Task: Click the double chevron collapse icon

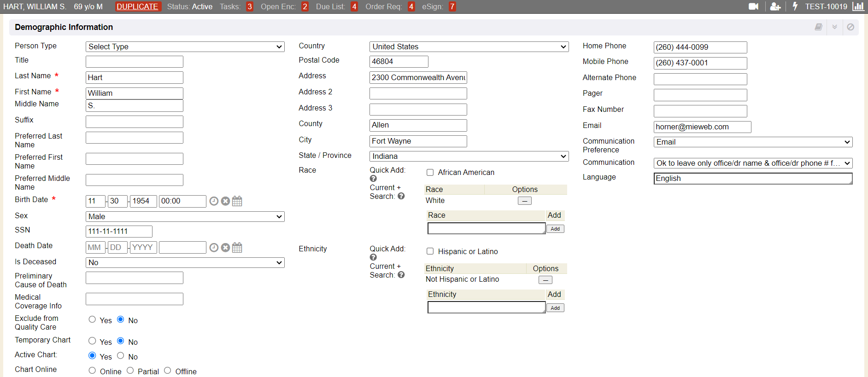Action: pos(834,27)
